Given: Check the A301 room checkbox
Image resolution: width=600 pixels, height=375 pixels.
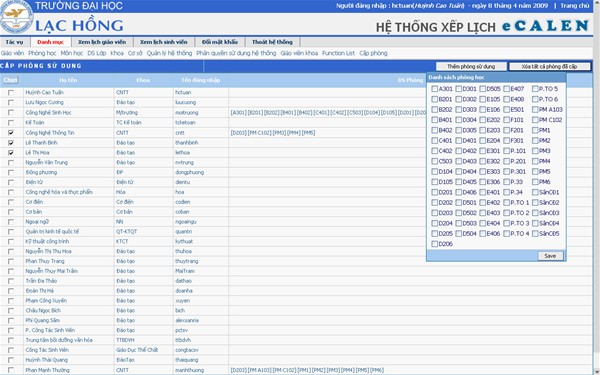Looking at the screenshot, I should click(434, 89).
